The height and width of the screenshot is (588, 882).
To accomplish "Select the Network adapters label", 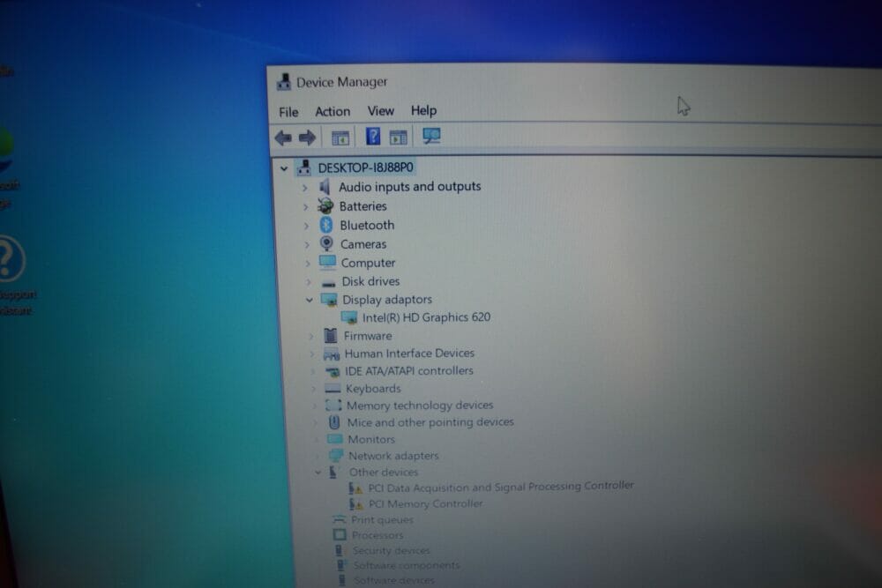I will (393, 456).
